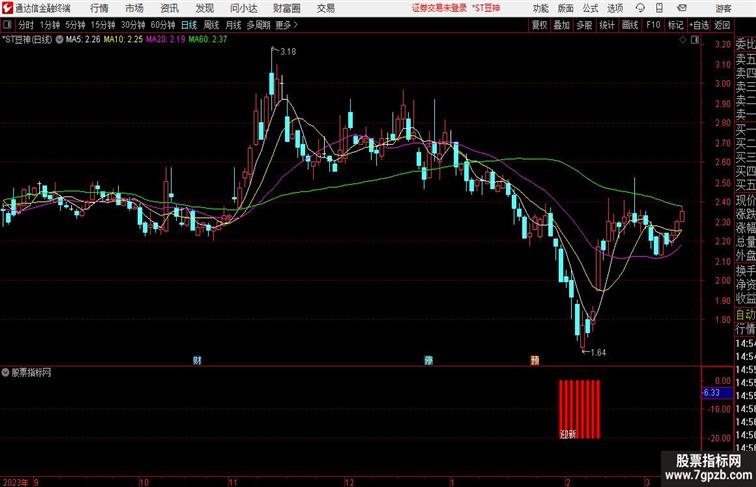756x487 pixels.
Task: Open the 功能 menu
Action: [540, 8]
